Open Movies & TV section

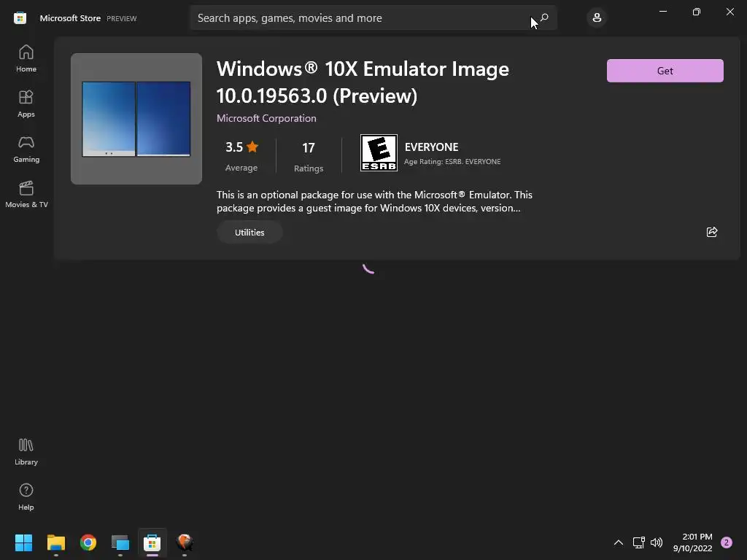pos(26,194)
